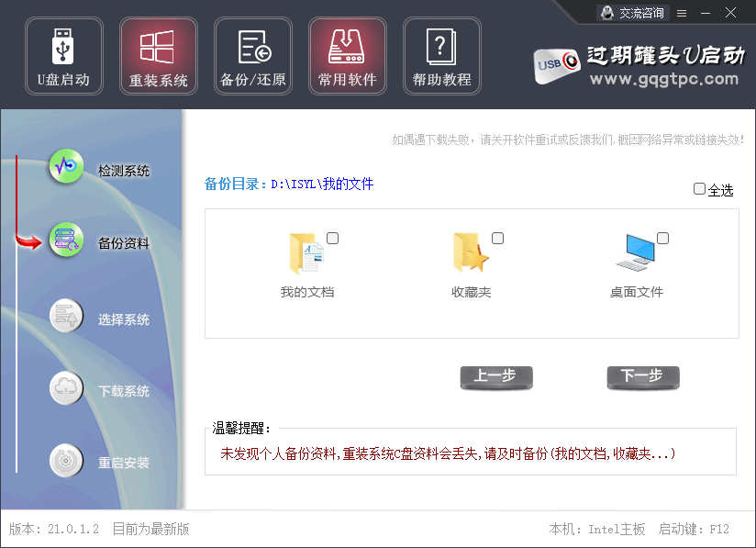Select the 选择系统 step label
This screenshot has width=756, height=548.
[x=124, y=319]
